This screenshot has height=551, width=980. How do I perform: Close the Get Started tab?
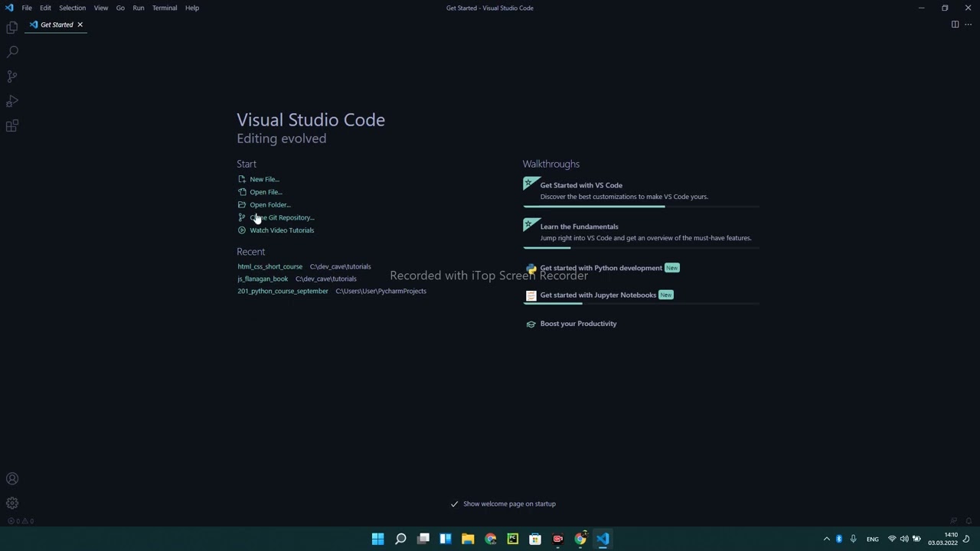point(80,24)
